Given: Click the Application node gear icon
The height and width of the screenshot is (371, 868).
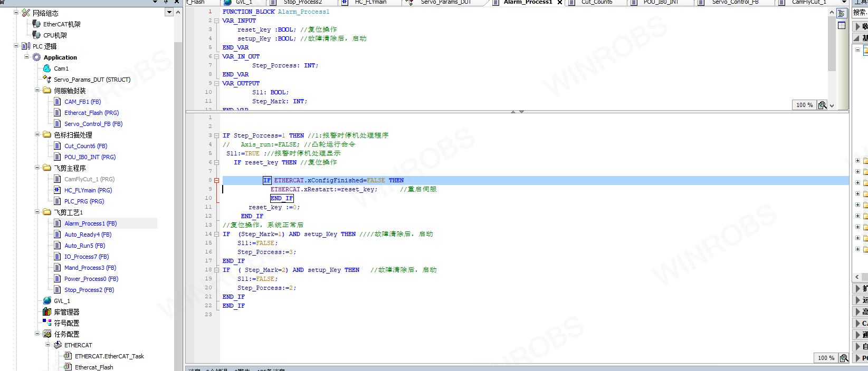Looking at the screenshot, I should pyautogui.click(x=36, y=57).
